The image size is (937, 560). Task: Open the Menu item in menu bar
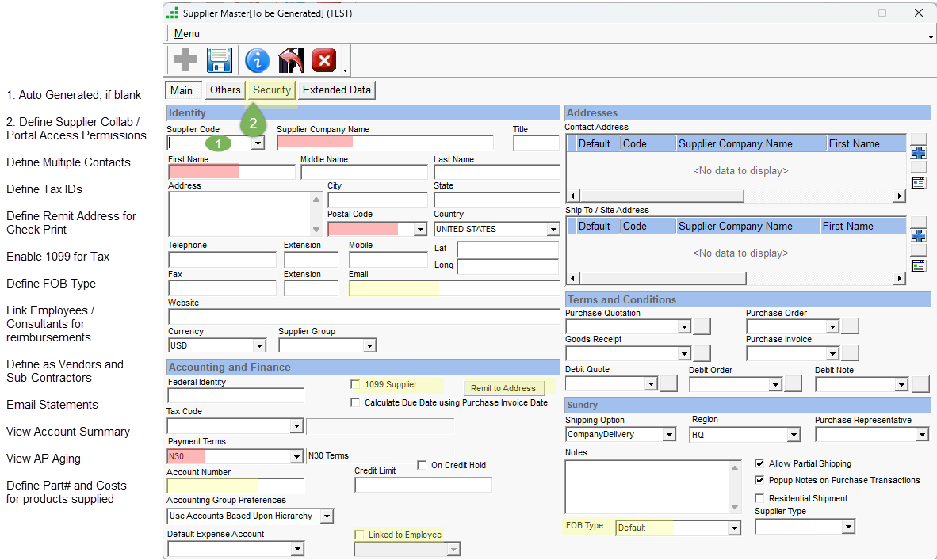point(187,34)
